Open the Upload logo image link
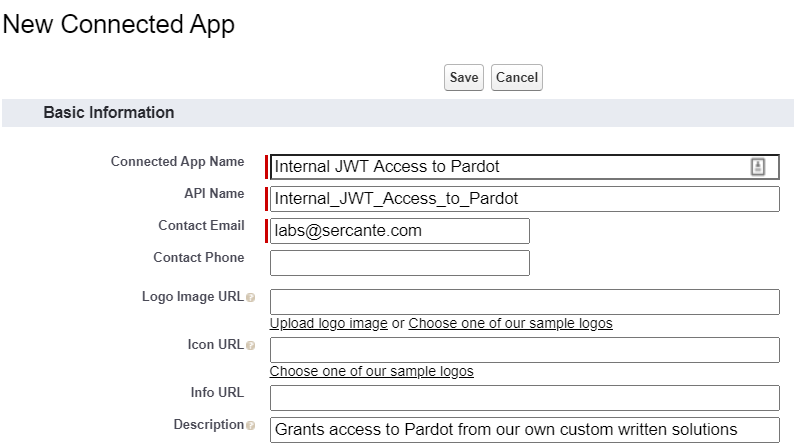This screenshot has height=447, width=794. (x=329, y=323)
